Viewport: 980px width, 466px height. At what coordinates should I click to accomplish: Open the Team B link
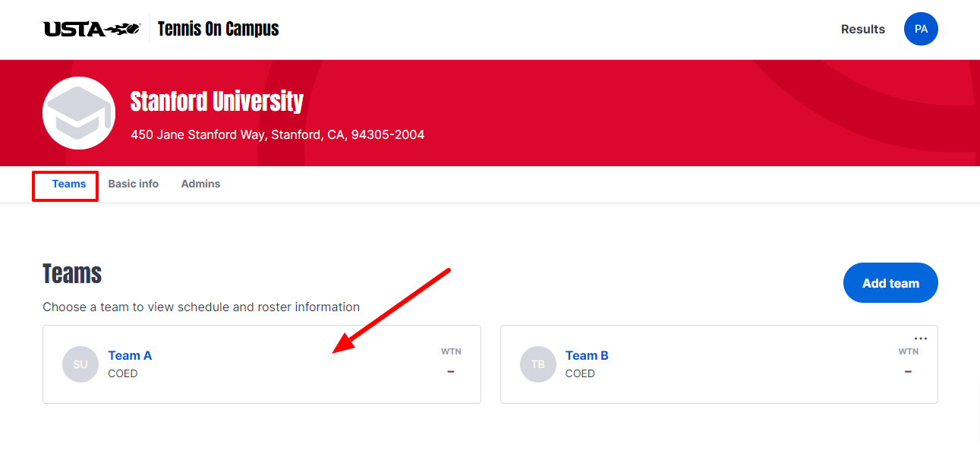(x=587, y=355)
